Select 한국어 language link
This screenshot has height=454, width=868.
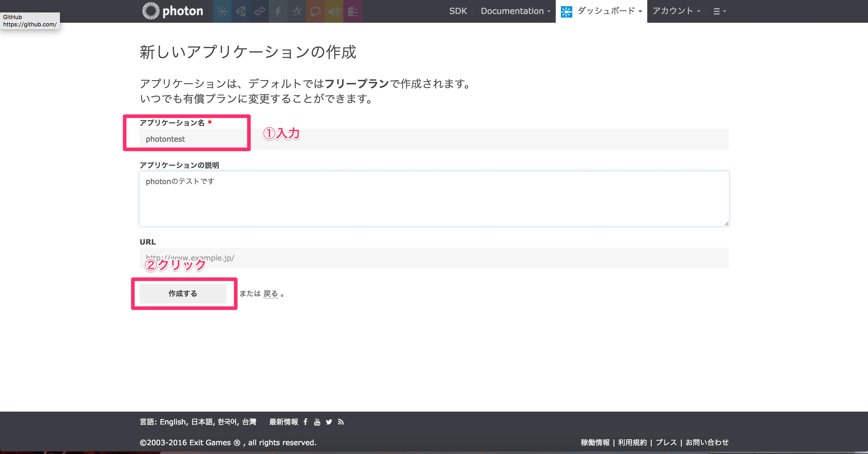pyautogui.click(x=227, y=422)
